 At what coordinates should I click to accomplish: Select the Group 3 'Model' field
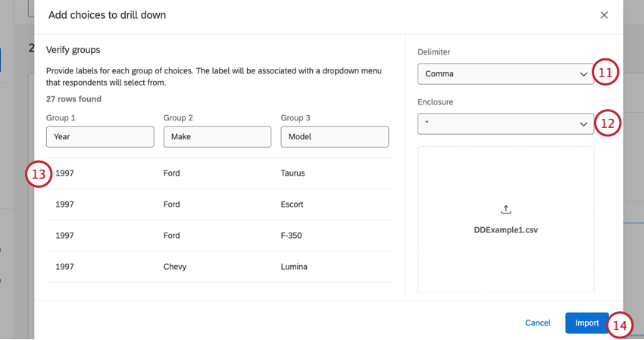coord(334,137)
